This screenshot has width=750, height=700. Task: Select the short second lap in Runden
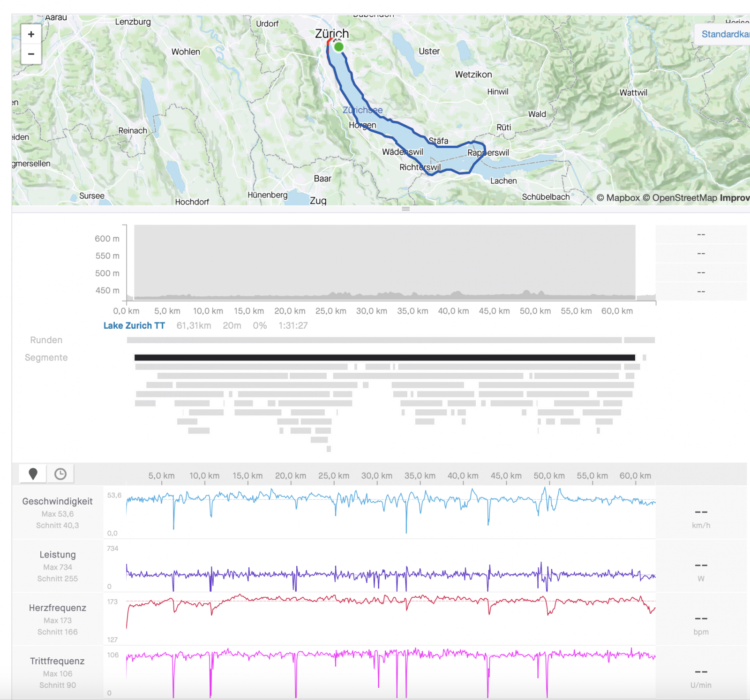pyautogui.click(x=639, y=340)
